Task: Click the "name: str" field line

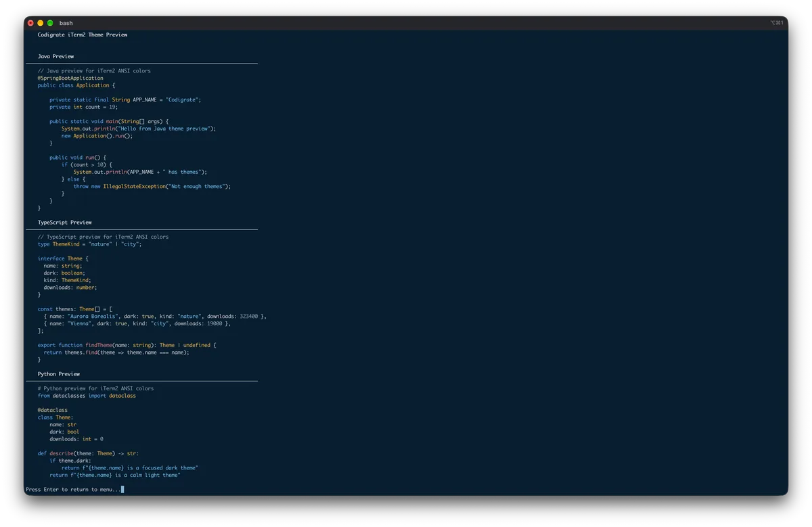Action: [x=63, y=425]
